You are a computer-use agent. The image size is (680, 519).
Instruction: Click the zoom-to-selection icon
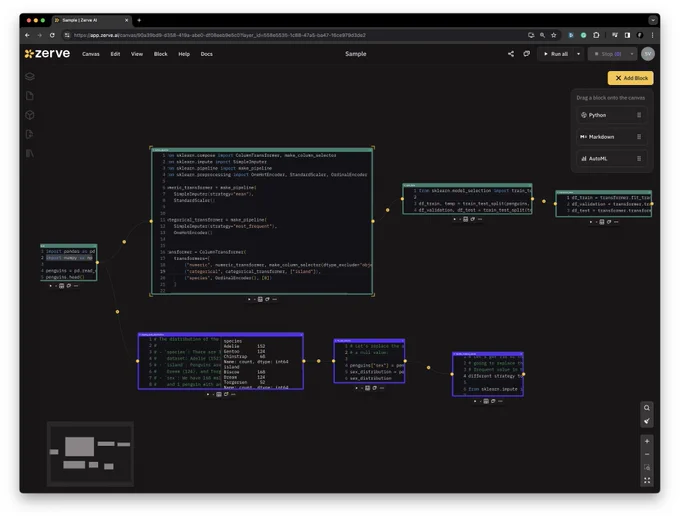point(647,467)
